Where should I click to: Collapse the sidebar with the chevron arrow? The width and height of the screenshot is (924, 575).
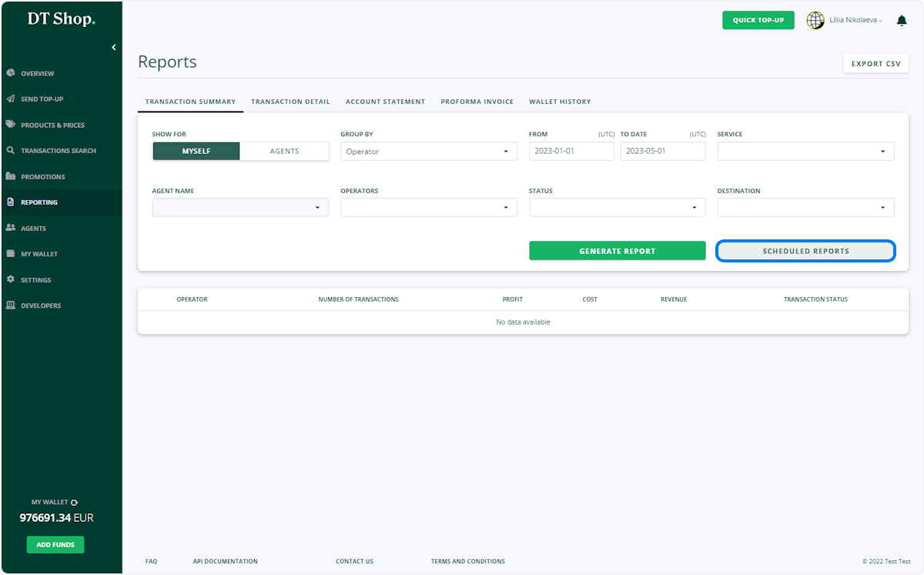point(114,48)
